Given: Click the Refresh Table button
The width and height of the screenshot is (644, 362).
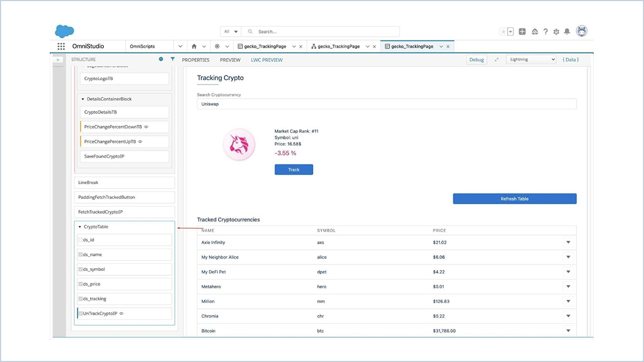Looking at the screenshot, I should coord(514,198).
